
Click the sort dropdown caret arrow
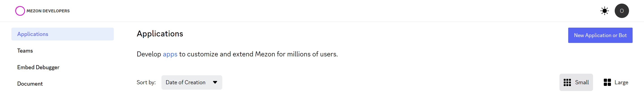(x=215, y=82)
